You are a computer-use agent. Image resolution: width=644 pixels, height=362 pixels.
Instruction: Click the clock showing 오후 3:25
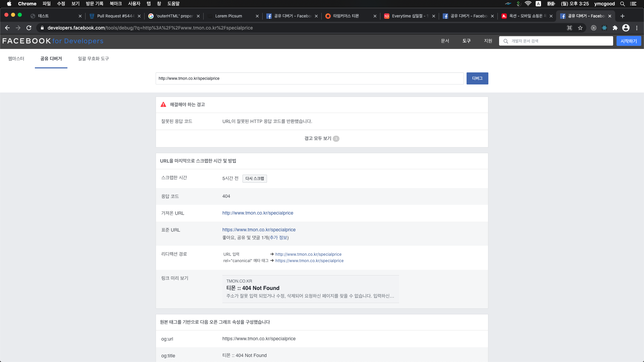[575, 4]
